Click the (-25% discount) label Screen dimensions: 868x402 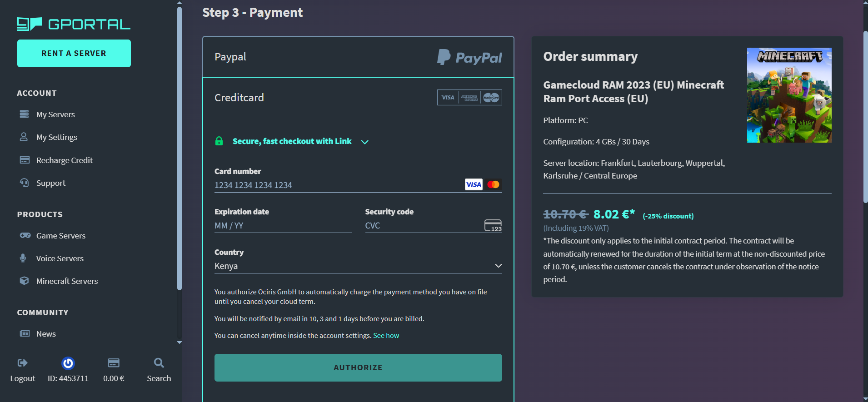(x=668, y=216)
